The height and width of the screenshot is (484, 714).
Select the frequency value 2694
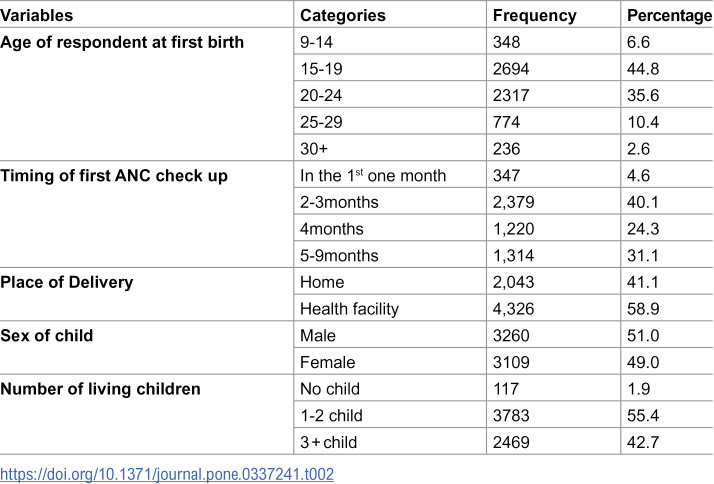tap(511, 69)
